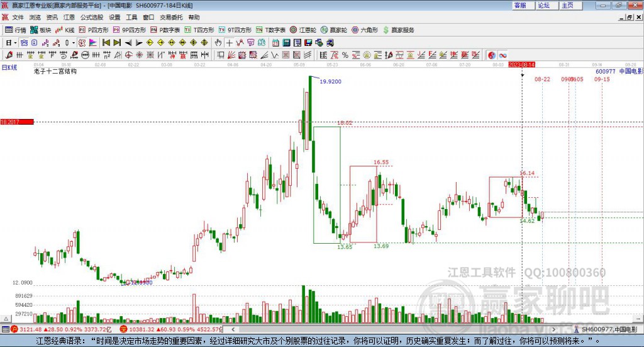This screenshot has width=644, height=347.
Task: Click the 论坛 forum button
Action: point(543,5)
